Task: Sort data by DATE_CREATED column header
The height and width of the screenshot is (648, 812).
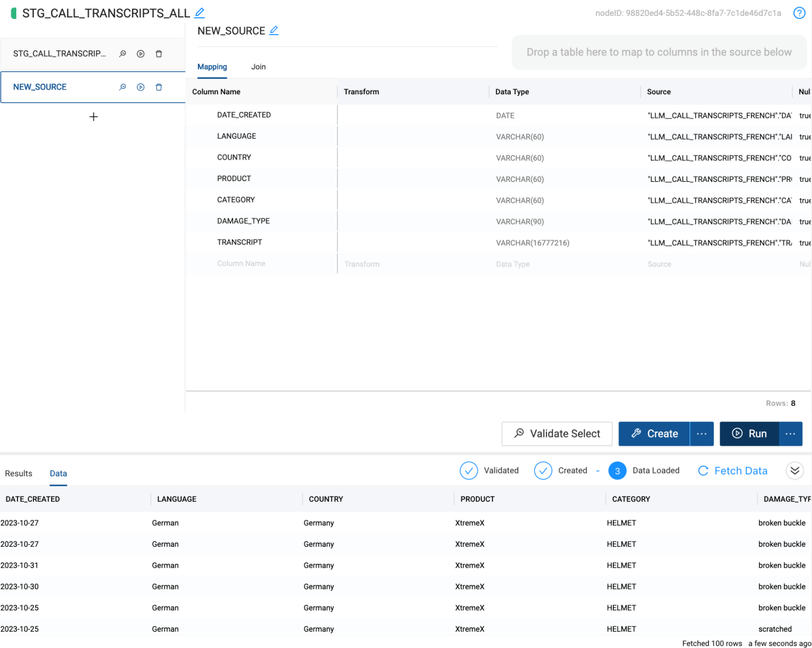Action: (32, 499)
